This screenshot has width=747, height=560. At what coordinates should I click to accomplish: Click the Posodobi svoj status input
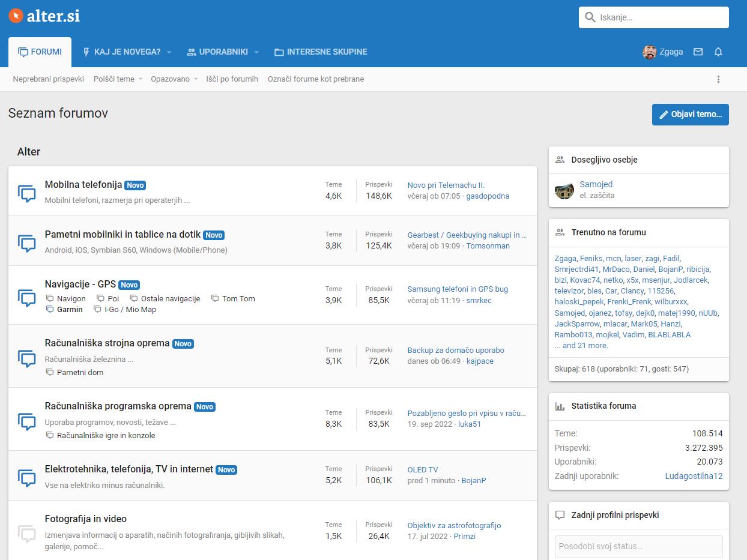(x=638, y=547)
